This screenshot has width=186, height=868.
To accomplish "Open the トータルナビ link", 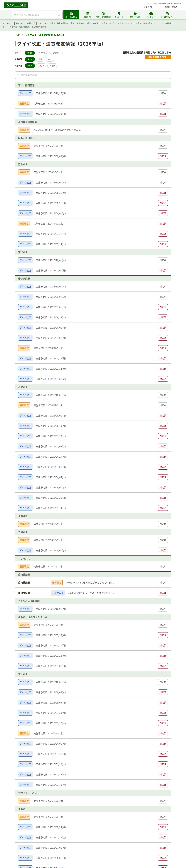I will point(8,23).
